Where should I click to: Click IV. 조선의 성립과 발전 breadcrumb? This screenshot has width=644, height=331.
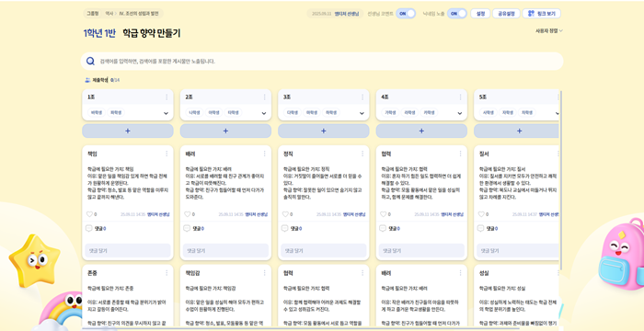click(x=139, y=14)
